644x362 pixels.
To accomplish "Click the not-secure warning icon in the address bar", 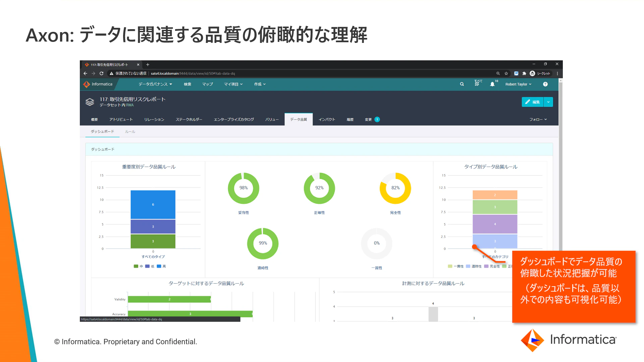I will 111,73.
